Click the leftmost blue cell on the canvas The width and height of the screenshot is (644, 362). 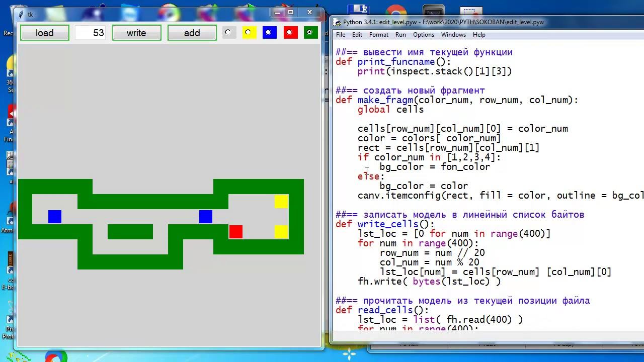[x=55, y=217]
